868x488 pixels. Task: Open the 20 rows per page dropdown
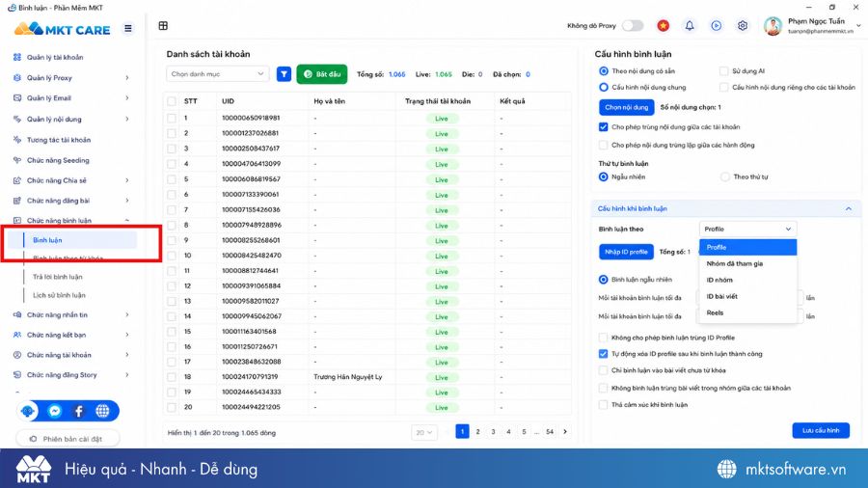coord(423,432)
